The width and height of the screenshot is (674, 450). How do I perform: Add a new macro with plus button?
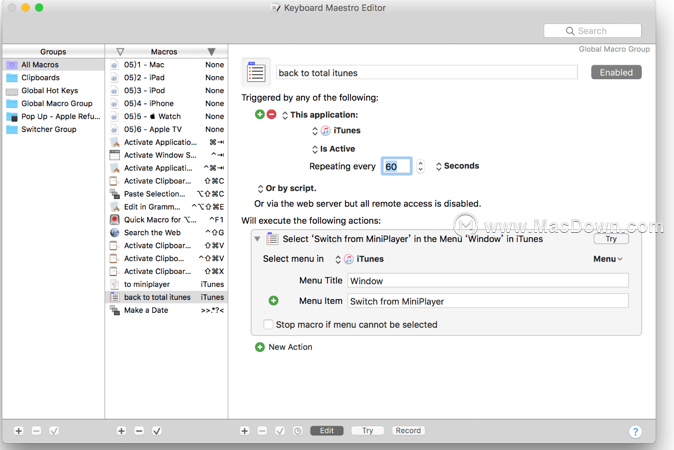[121, 431]
